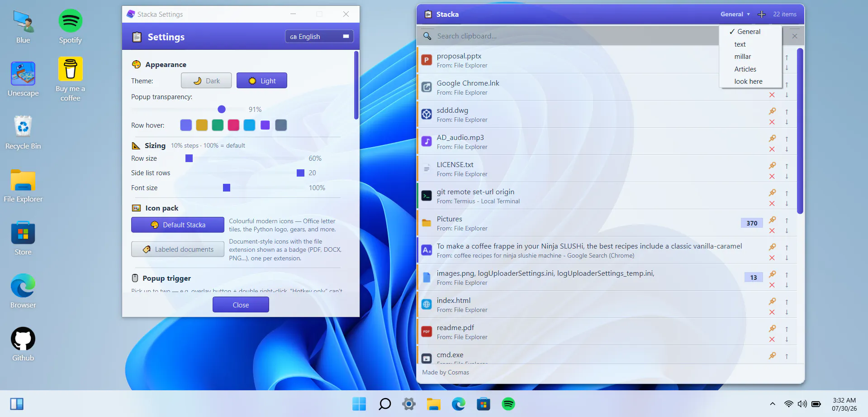Click the Settings panel vertical scrollbar
Screen dimensions: 868x417
click(x=356, y=85)
